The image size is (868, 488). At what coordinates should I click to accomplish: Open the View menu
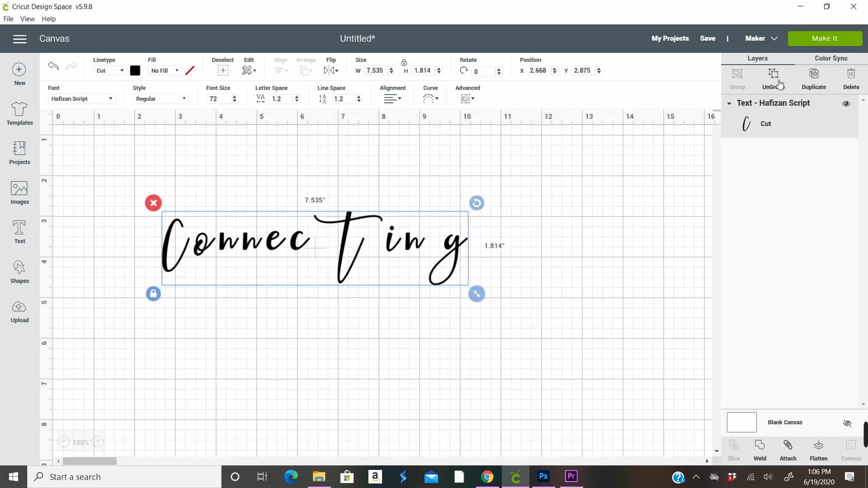[27, 19]
